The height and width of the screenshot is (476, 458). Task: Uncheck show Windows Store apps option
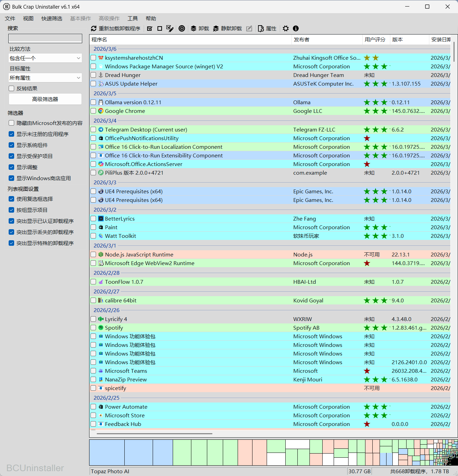tap(11, 178)
